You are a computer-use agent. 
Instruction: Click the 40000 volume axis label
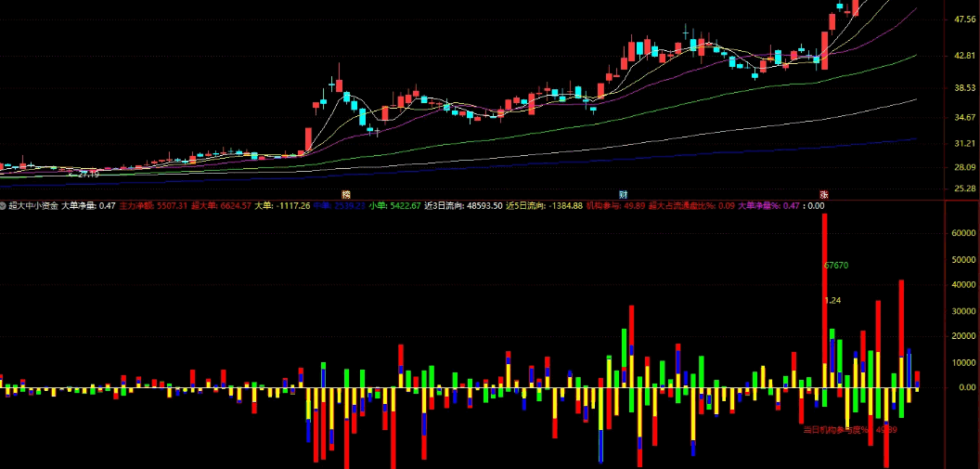963,285
